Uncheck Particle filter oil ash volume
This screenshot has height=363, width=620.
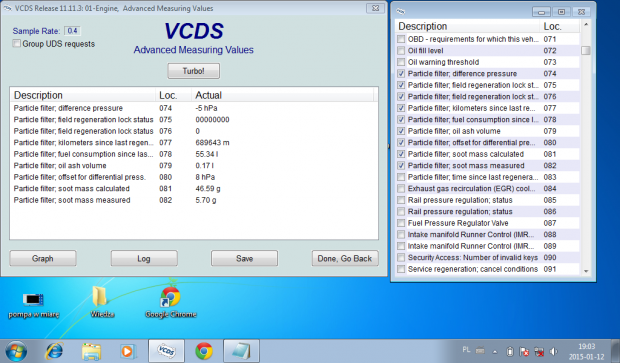(401, 131)
